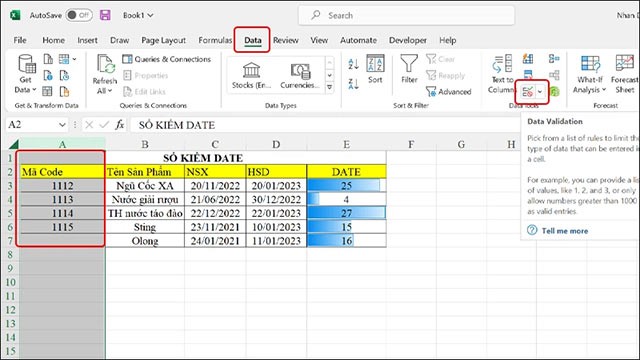The height and width of the screenshot is (360, 640).
Task: Open the Data tab
Action: [x=253, y=40]
